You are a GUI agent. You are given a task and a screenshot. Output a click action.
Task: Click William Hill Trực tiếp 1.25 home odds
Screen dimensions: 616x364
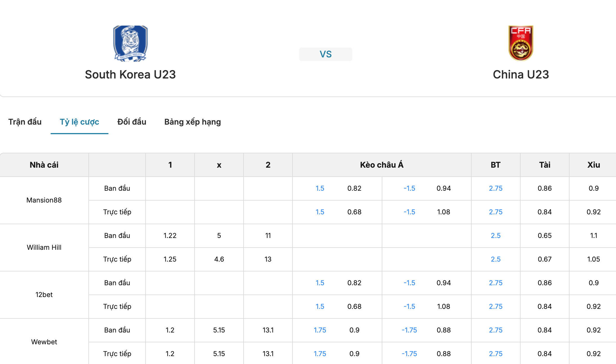point(170,259)
